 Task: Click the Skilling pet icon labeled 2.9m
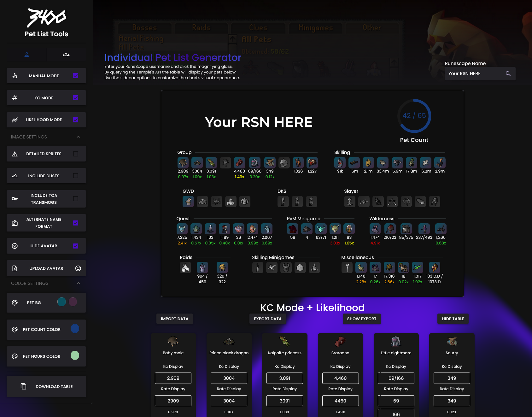[x=440, y=163]
